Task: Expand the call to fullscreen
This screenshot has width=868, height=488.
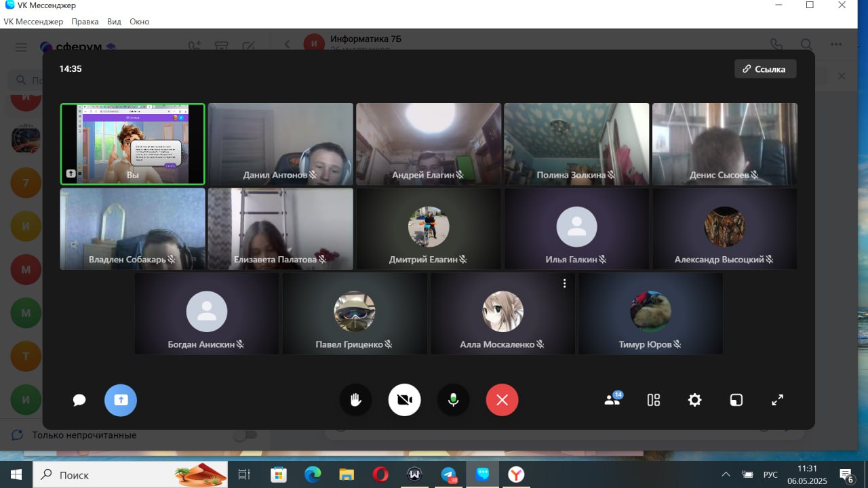Action: tap(778, 400)
